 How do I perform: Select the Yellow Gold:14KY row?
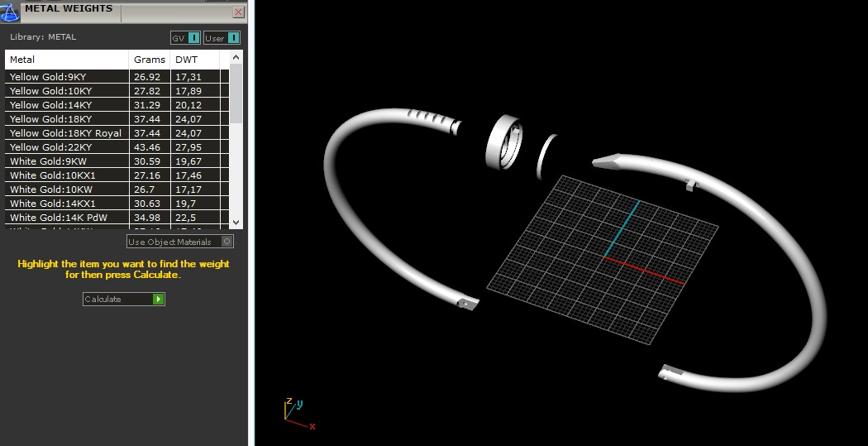(x=117, y=105)
